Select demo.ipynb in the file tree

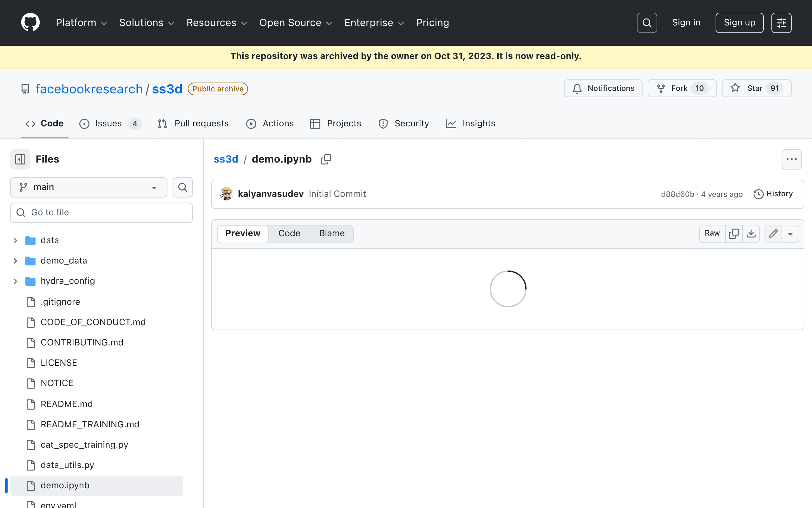coord(97,485)
